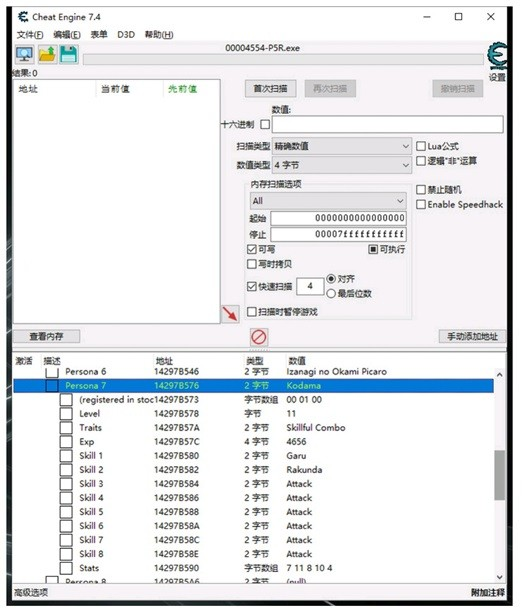Open the 数值类型 4 字节 dropdown
This screenshot has width=525, height=612.
tap(342, 165)
